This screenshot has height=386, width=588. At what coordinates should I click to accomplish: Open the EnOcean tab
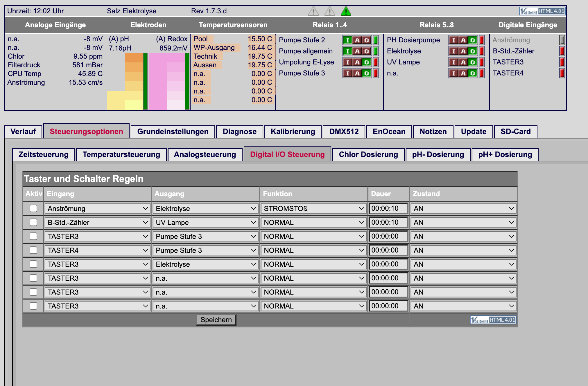pyautogui.click(x=389, y=131)
